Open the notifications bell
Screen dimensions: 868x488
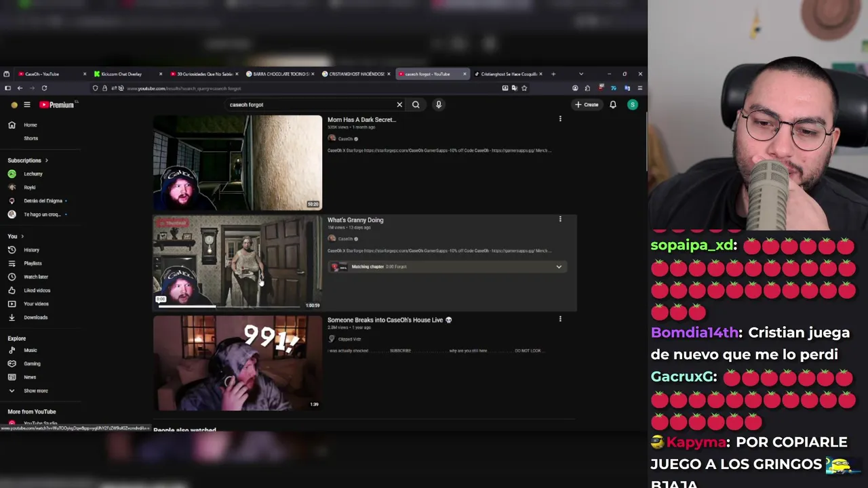(x=613, y=104)
